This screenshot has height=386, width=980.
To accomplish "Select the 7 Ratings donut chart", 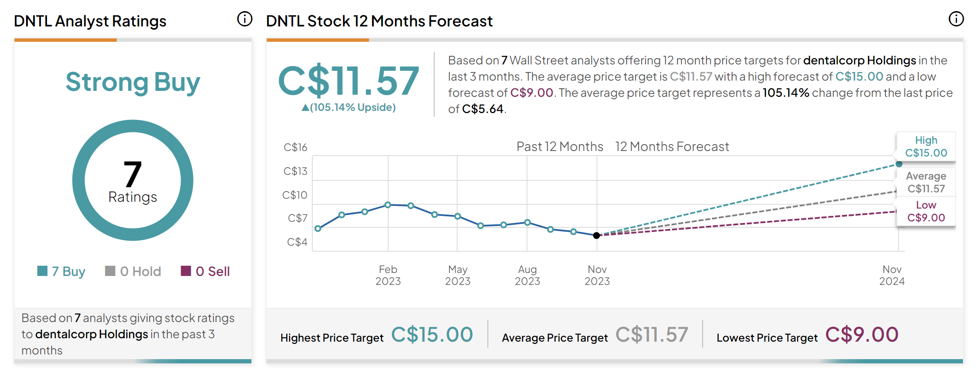I will click(x=133, y=180).
